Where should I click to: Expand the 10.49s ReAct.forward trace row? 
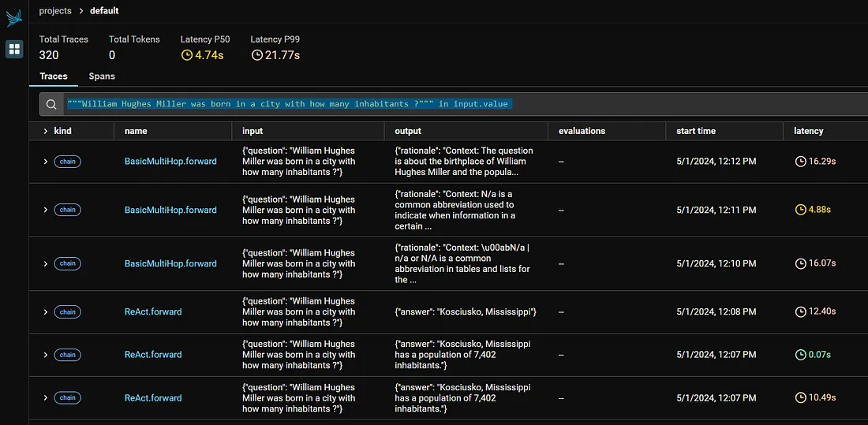coord(46,398)
